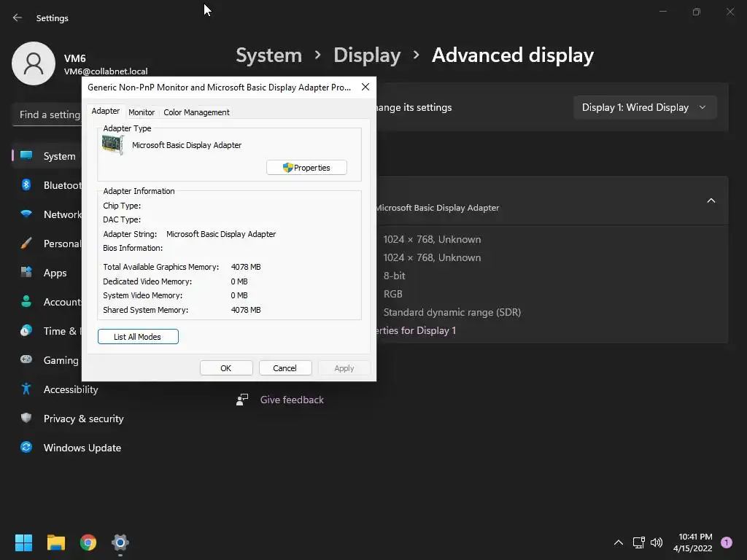Click 'Standard dynamic range (SDR)' text
This screenshot has width=747, height=560.
[452, 312]
